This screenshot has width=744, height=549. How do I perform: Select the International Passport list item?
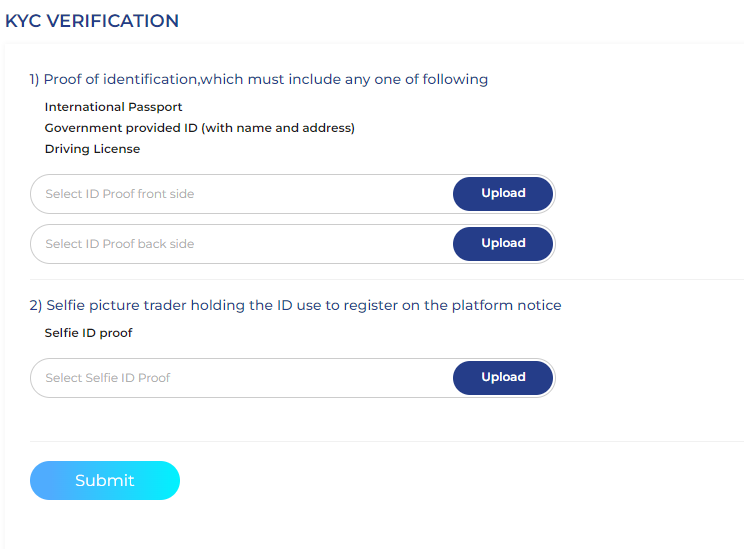pyautogui.click(x=113, y=107)
